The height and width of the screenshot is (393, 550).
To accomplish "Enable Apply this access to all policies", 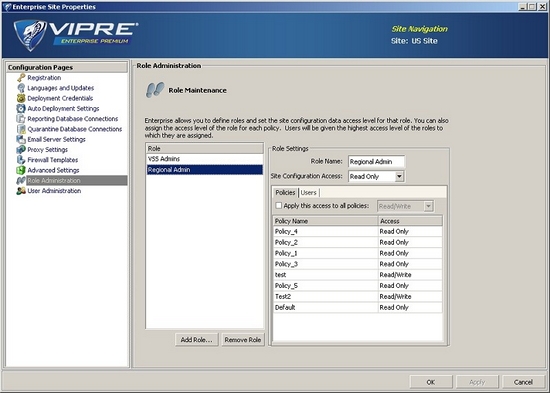I will pyautogui.click(x=279, y=206).
